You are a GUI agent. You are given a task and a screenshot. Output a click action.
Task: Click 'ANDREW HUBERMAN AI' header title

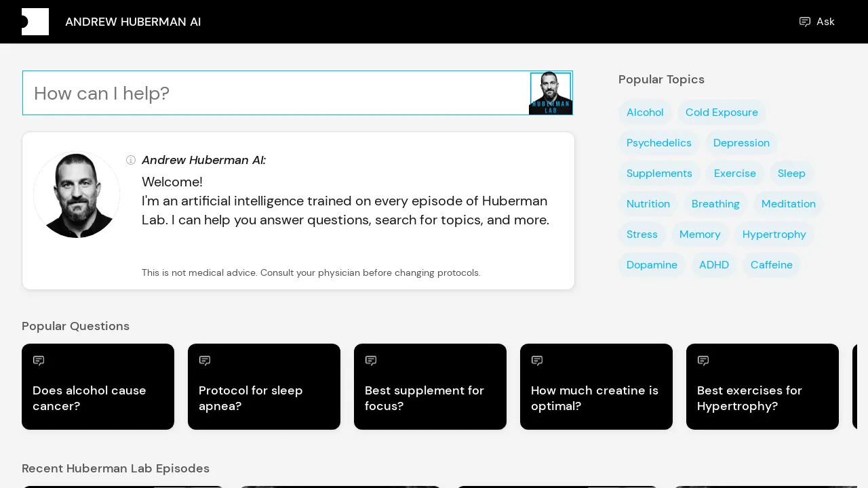(x=133, y=22)
